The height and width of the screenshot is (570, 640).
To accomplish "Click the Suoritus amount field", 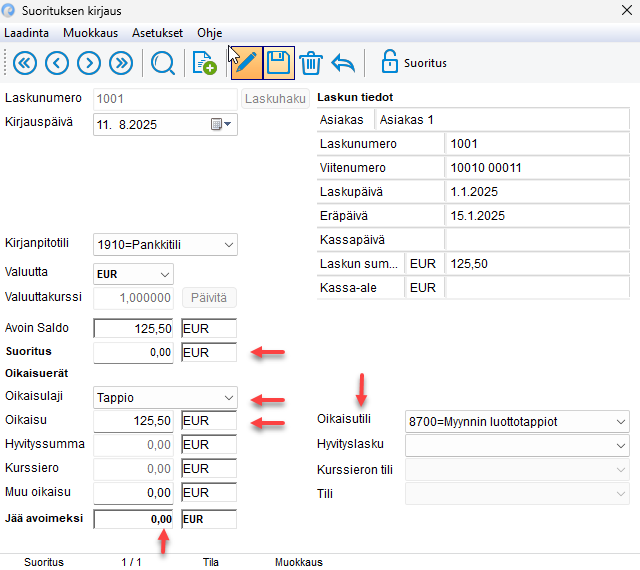I will pyautogui.click(x=133, y=352).
